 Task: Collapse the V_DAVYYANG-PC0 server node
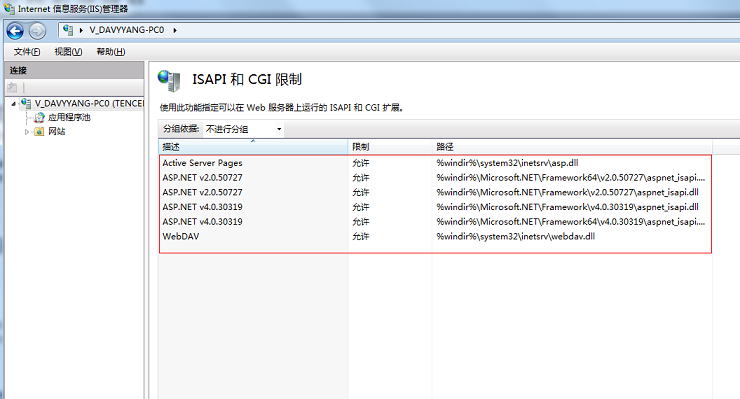click(14, 103)
